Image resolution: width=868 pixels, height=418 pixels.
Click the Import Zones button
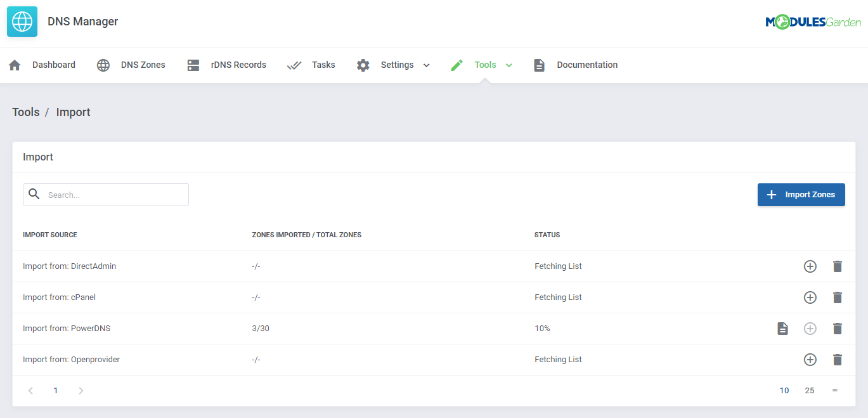coord(801,194)
